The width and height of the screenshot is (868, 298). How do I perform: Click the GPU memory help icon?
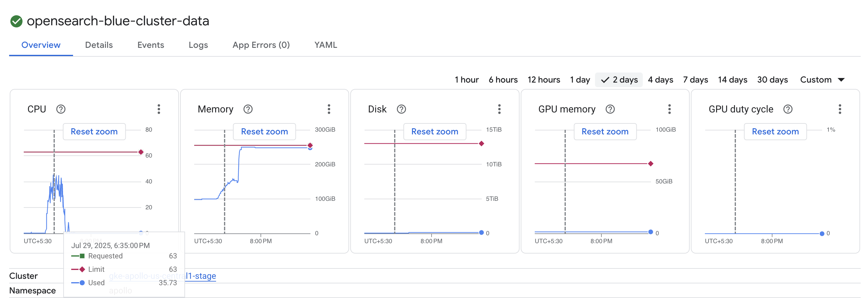[610, 109]
